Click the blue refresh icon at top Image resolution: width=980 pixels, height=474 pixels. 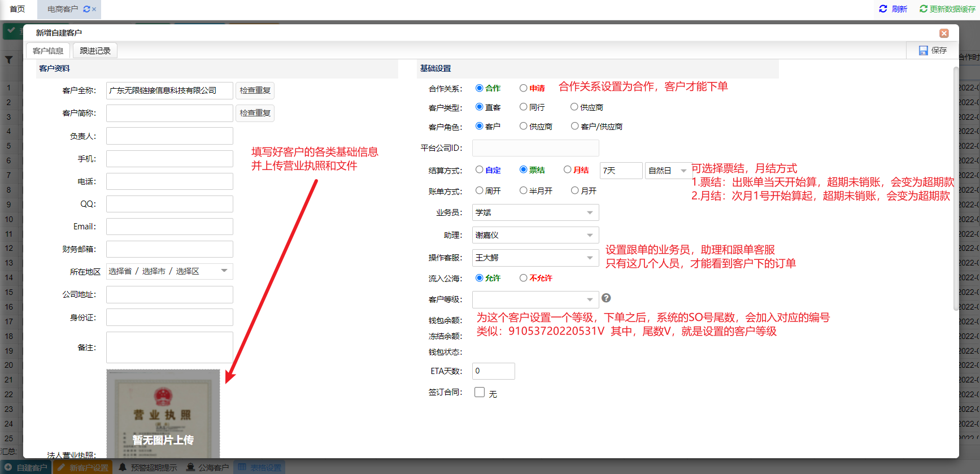tap(883, 9)
